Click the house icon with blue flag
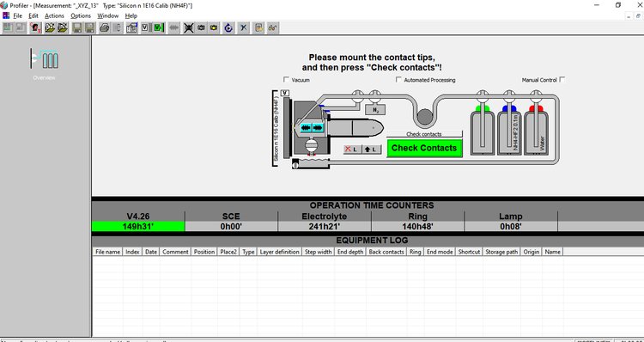 coord(131,28)
